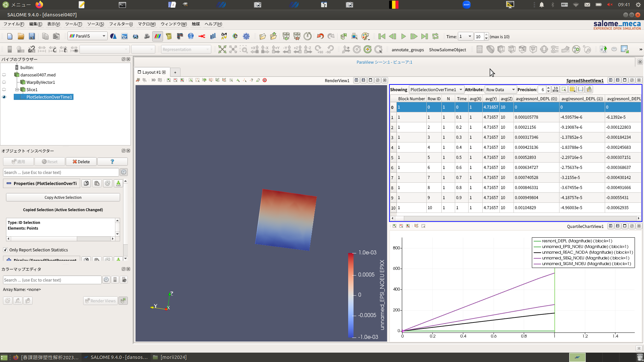Click the Play animation button
Screen dimensions: 644x362
click(x=404, y=37)
